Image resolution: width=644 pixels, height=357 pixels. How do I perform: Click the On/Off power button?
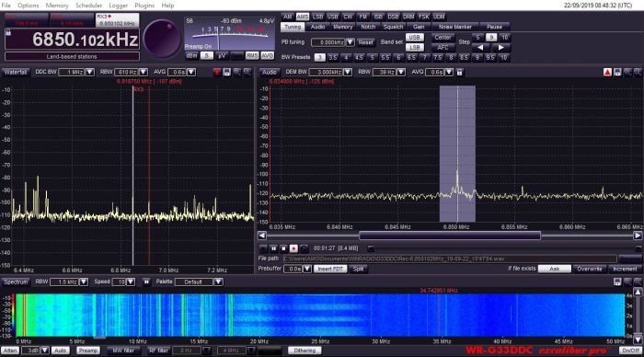[630, 351]
